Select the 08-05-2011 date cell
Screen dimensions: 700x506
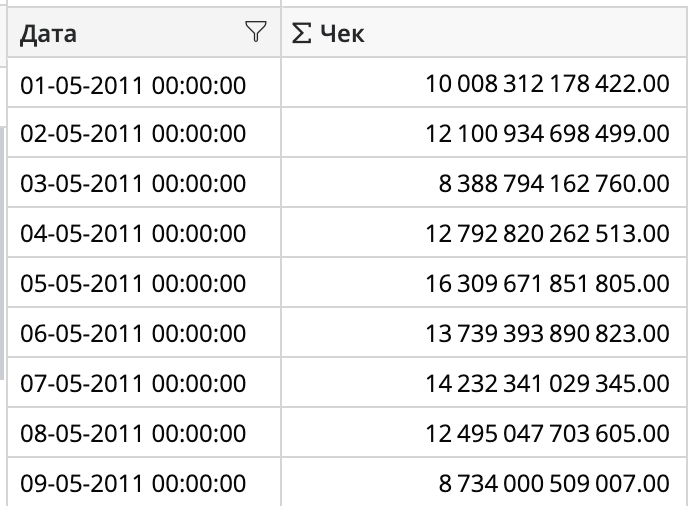[133, 434]
